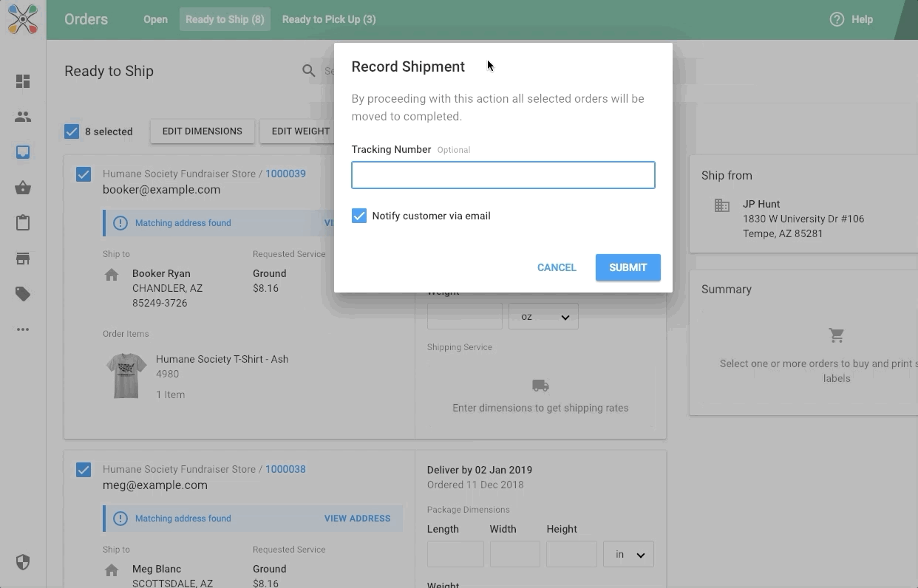Click the delivery truck icon in Shipping Service
This screenshot has width=918, height=588.
point(540,386)
